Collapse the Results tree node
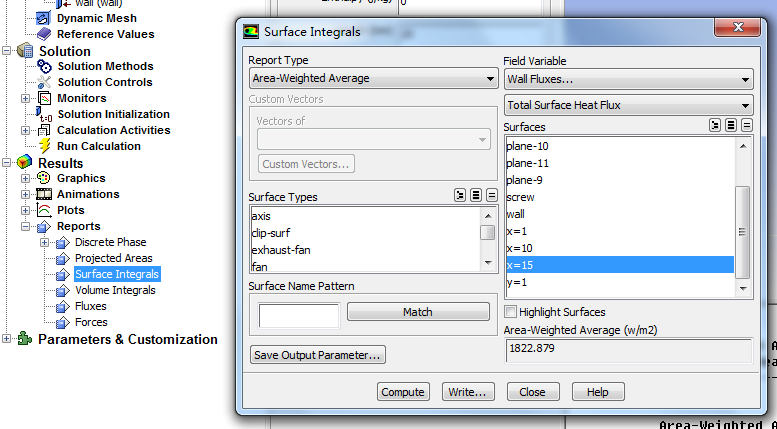This screenshot has height=429, width=777. [x=6, y=162]
